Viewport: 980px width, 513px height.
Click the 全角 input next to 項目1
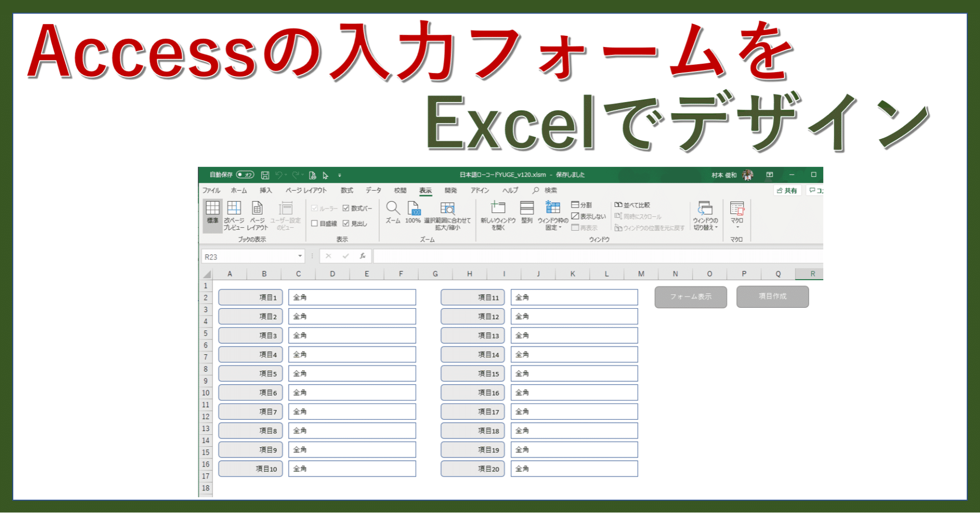(x=352, y=297)
